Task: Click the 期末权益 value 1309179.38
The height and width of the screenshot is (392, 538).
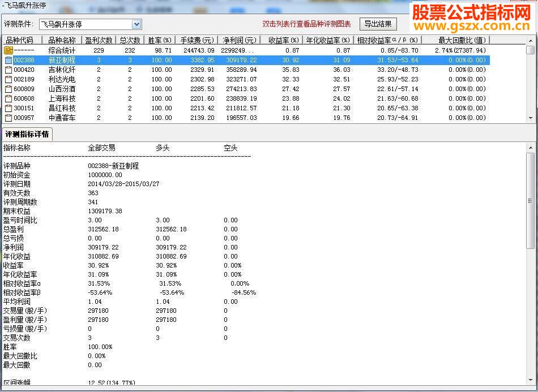Action: [x=105, y=211]
